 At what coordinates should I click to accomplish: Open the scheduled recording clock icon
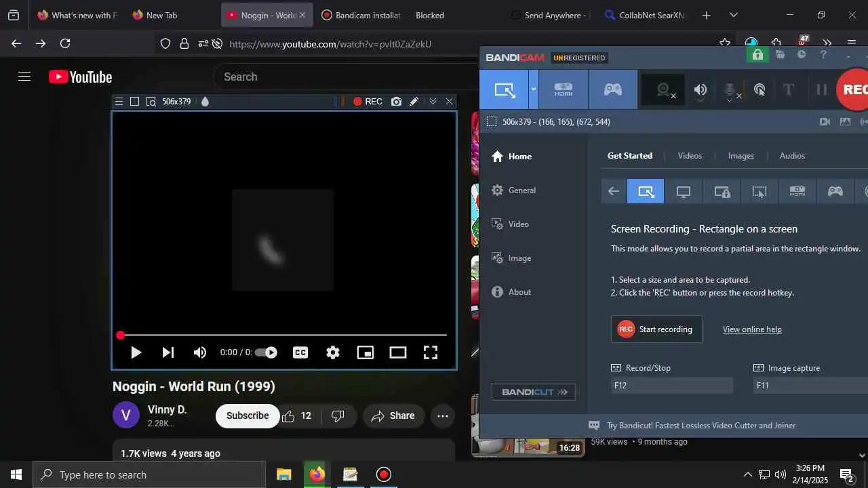(x=802, y=55)
